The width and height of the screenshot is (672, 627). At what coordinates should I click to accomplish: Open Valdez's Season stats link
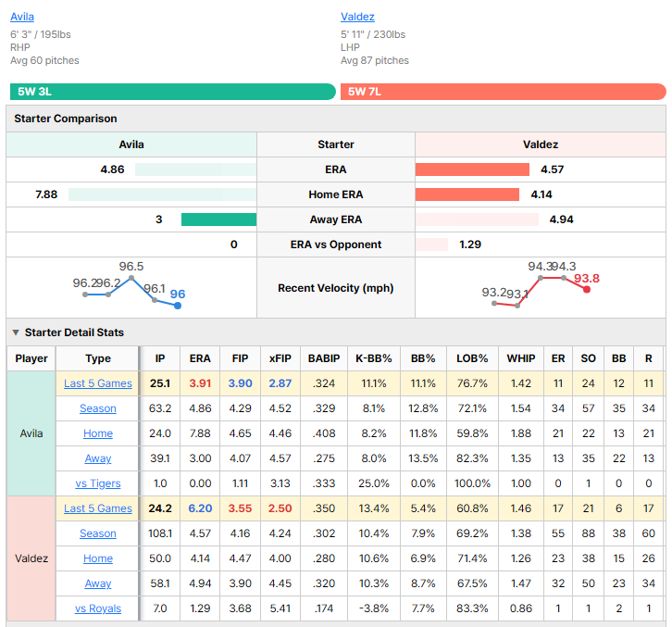(x=98, y=533)
